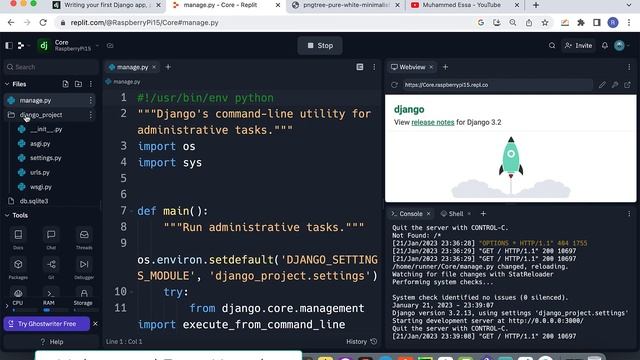Open the editor pane options menu
640x360 pixels.
coord(374,67)
